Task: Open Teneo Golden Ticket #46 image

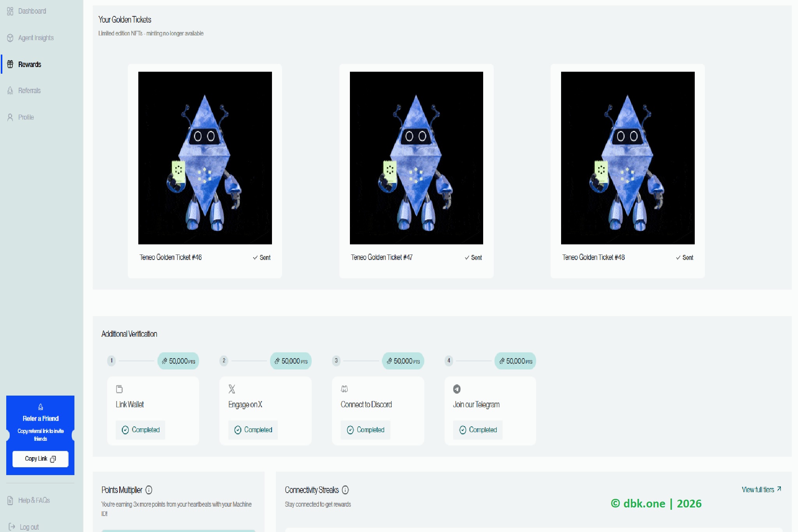Action: click(205, 158)
